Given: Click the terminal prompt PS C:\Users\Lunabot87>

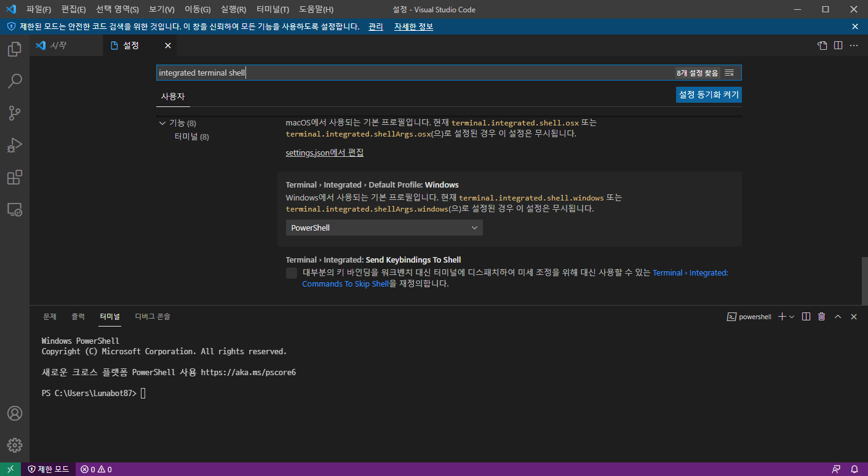Looking at the screenshot, I should 89,394.
